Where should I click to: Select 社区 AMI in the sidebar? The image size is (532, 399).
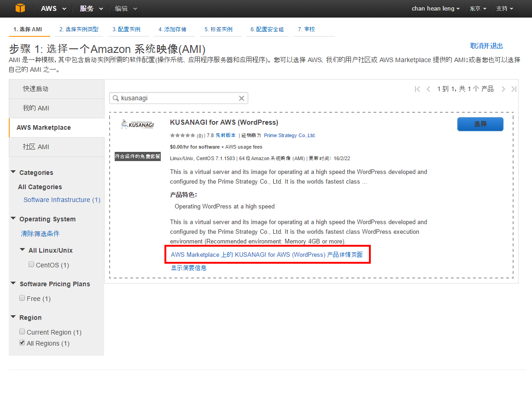[x=57, y=147]
